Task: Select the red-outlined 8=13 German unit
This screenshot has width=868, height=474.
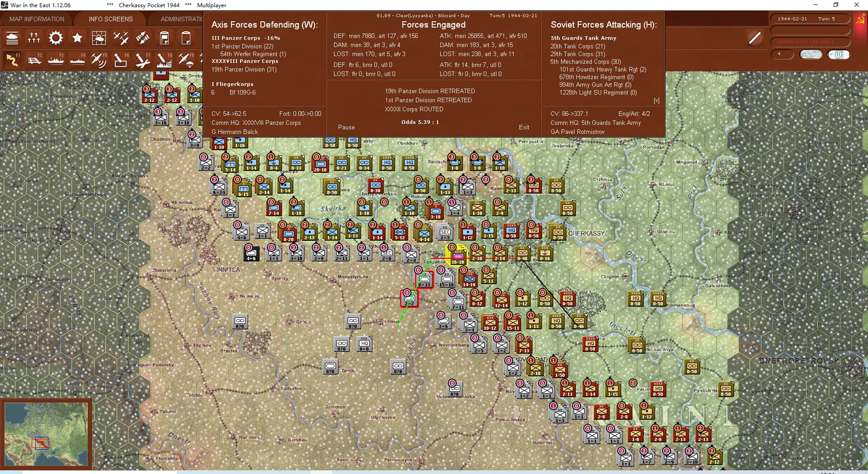Action: 424,280
